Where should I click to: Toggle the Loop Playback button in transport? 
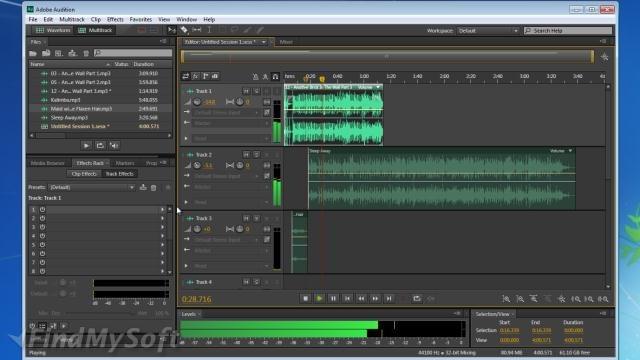[417, 299]
